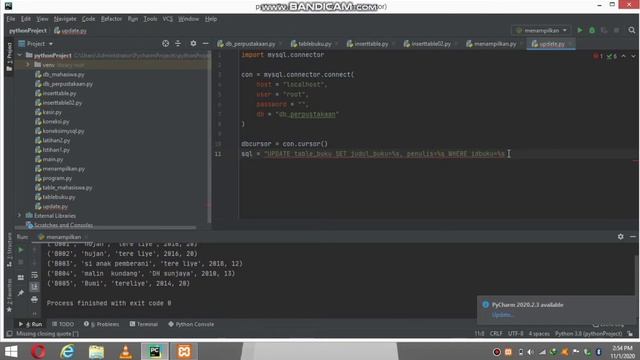
Task: Open the TODO tool window
Action: point(63,324)
